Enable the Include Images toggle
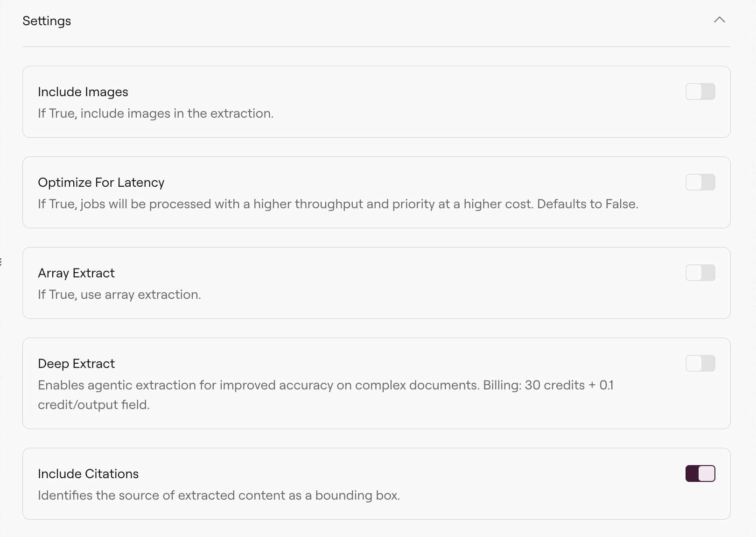This screenshot has height=537, width=756. coord(700,92)
